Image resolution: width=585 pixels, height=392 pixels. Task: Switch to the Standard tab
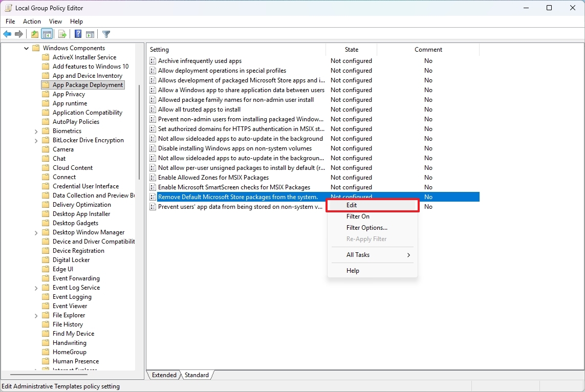click(197, 375)
